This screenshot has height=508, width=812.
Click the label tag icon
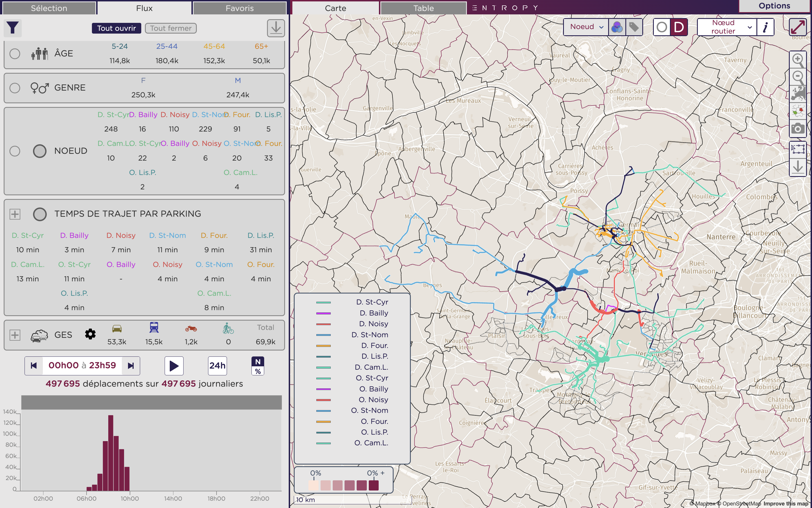[x=634, y=27]
